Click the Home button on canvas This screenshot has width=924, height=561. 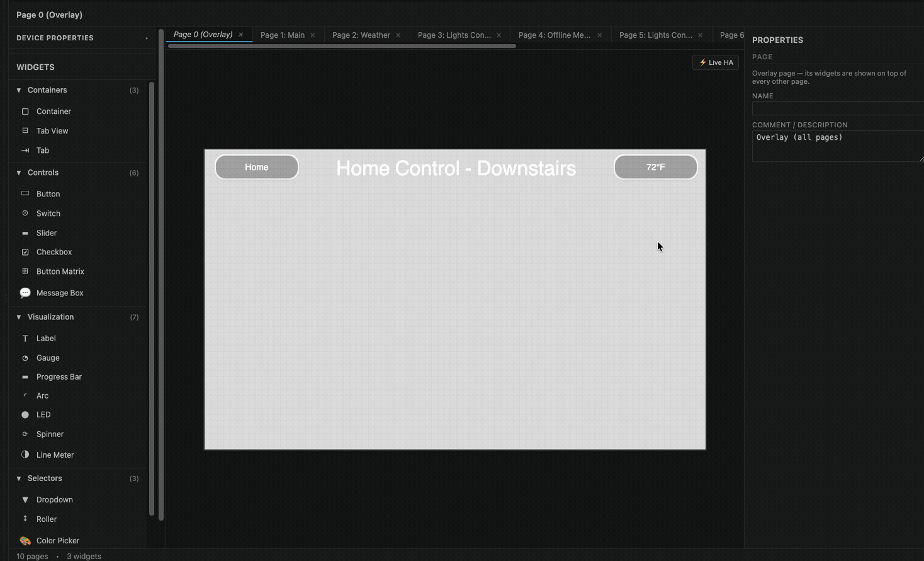257,167
